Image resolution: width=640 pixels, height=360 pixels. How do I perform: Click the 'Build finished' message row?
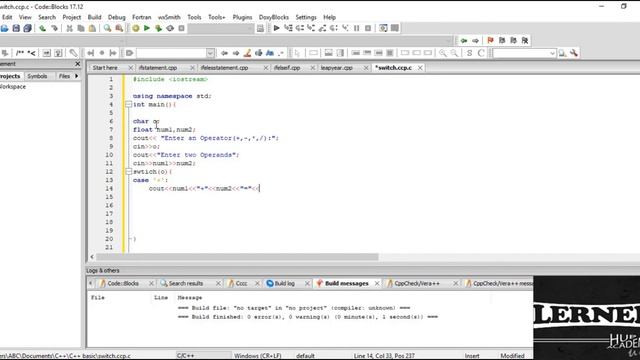point(308,317)
